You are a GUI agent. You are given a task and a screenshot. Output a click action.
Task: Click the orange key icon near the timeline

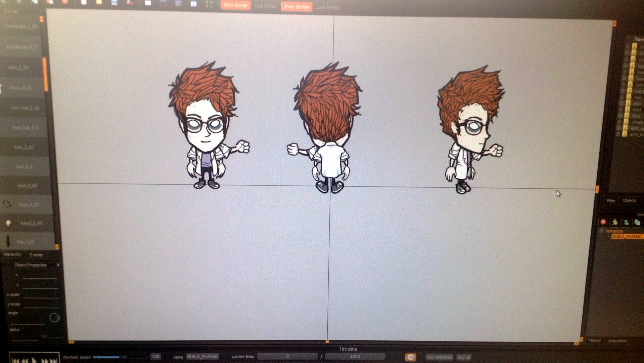(410, 357)
